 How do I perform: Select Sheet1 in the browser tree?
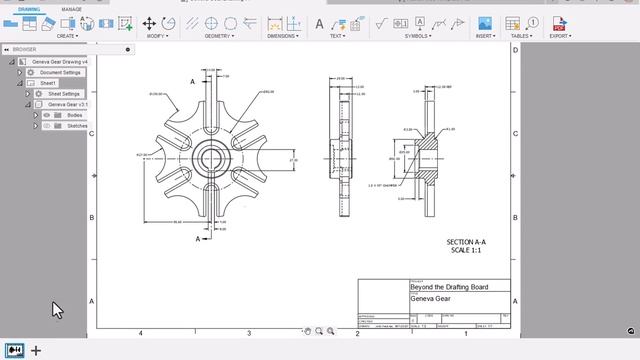48,83
